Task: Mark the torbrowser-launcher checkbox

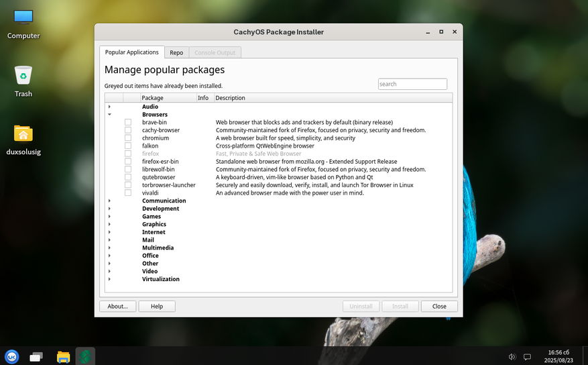Action: (128, 185)
